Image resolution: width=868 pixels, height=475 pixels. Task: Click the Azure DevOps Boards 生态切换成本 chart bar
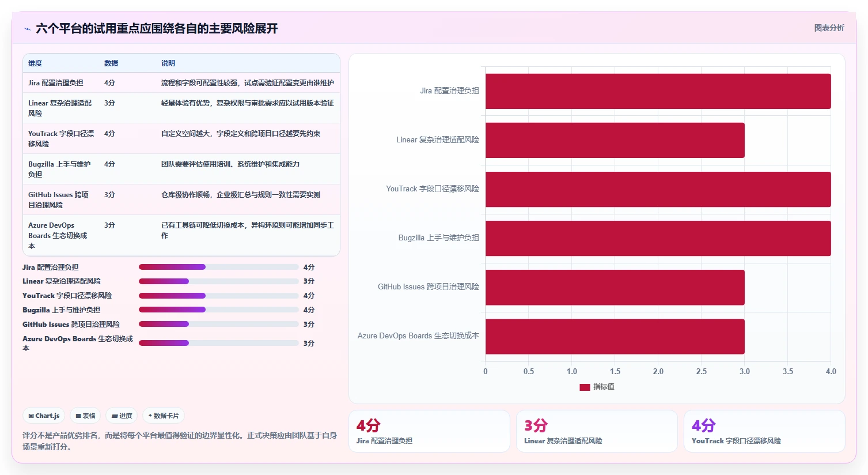pyautogui.click(x=615, y=336)
